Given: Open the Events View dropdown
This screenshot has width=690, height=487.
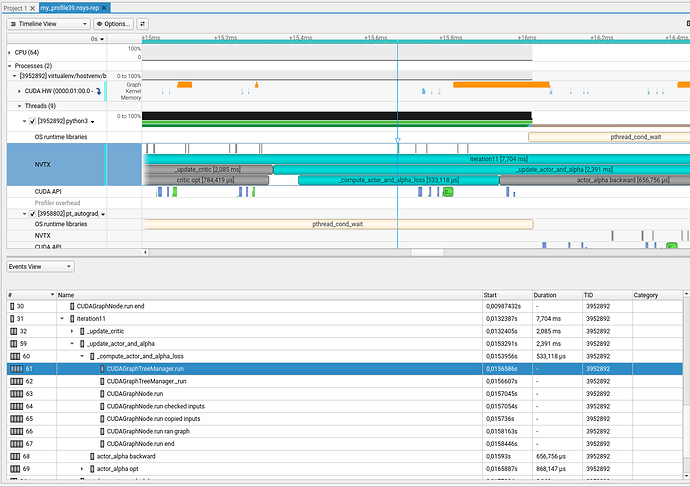Looking at the screenshot, I should (40, 267).
